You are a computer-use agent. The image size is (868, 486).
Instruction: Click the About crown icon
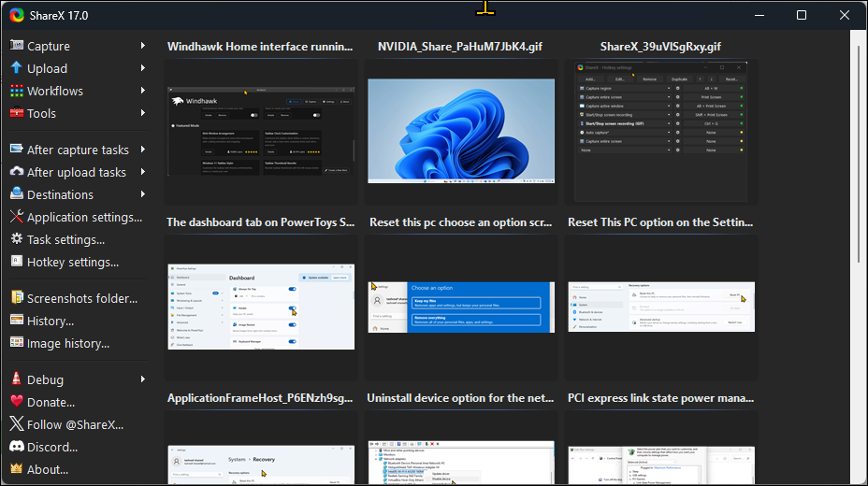(17, 469)
